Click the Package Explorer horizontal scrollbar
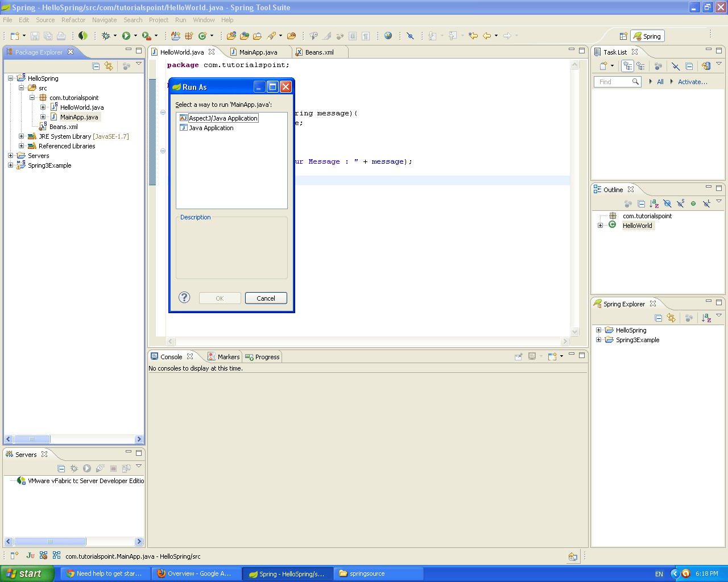Viewport: 728px width, 582px height. coord(73,439)
